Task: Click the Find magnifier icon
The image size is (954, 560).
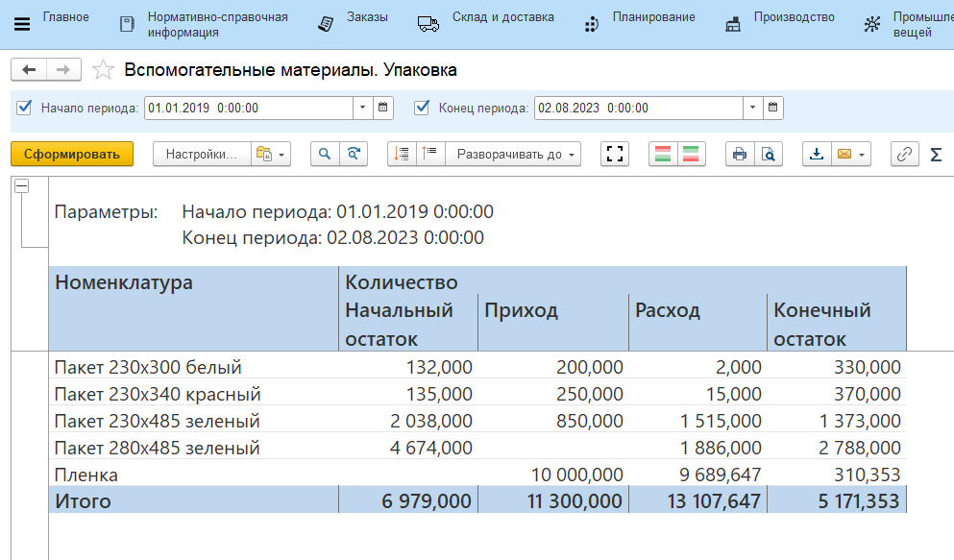Action: pyautogui.click(x=325, y=154)
